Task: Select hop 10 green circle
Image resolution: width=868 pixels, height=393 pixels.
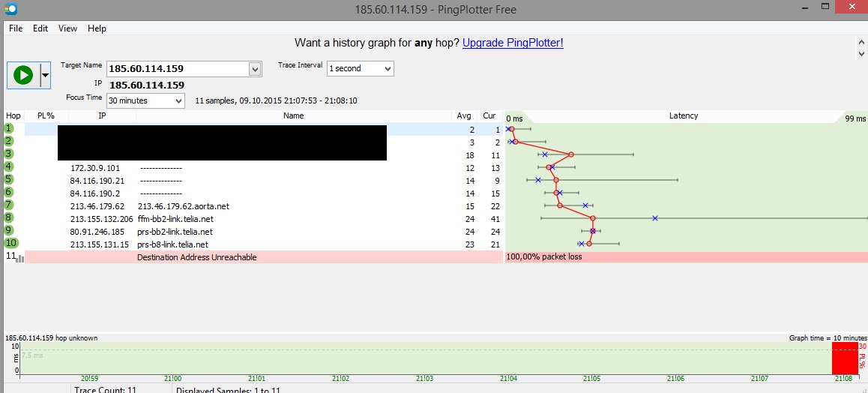Action: (x=10, y=243)
